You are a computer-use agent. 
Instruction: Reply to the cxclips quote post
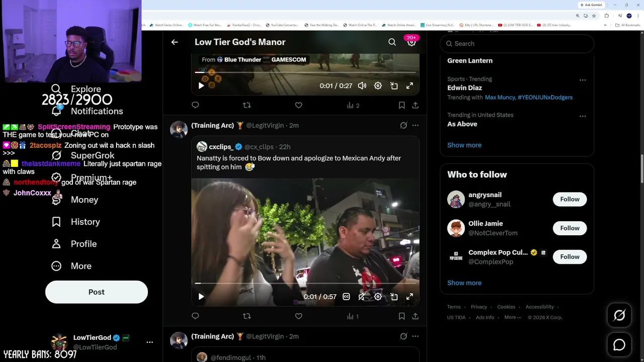pos(195,316)
